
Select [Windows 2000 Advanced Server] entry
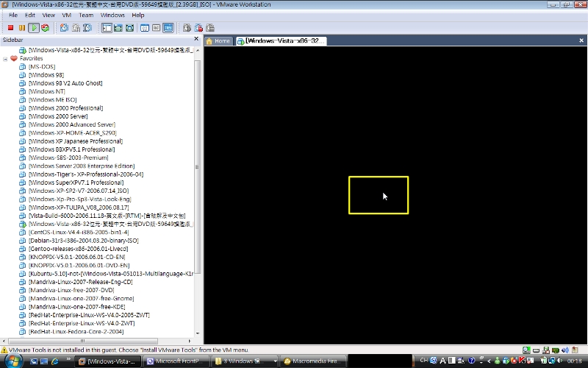71,124
